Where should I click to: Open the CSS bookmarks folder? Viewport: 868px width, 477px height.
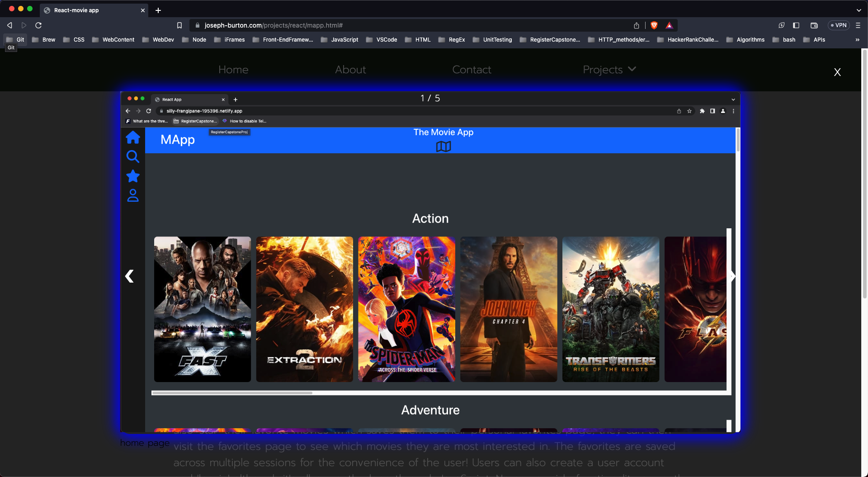pos(74,40)
